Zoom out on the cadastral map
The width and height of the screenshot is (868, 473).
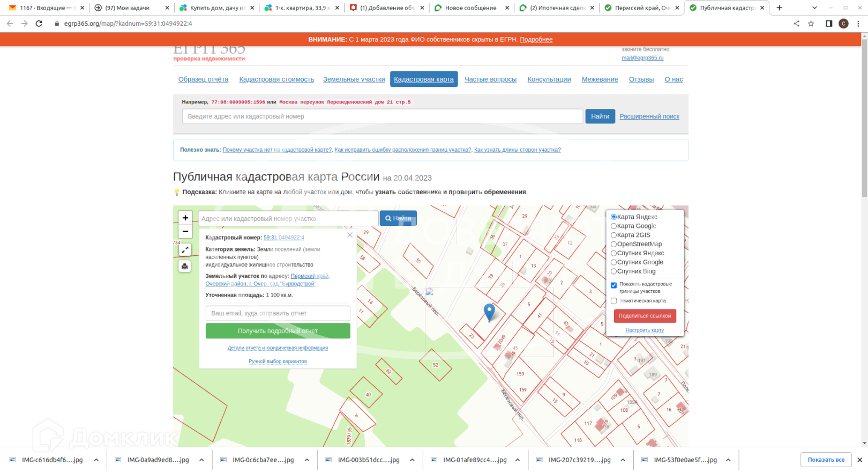click(185, 232)
